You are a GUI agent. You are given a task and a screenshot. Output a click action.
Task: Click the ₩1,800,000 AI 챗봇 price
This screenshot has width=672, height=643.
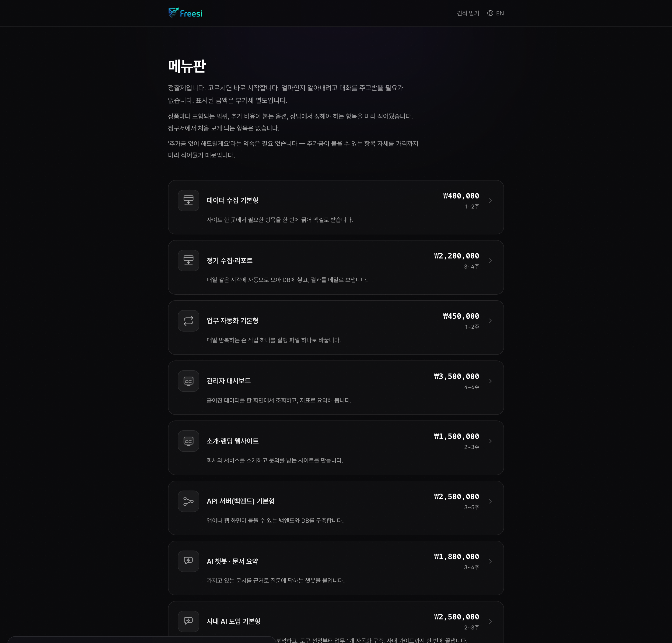(457, 557)
